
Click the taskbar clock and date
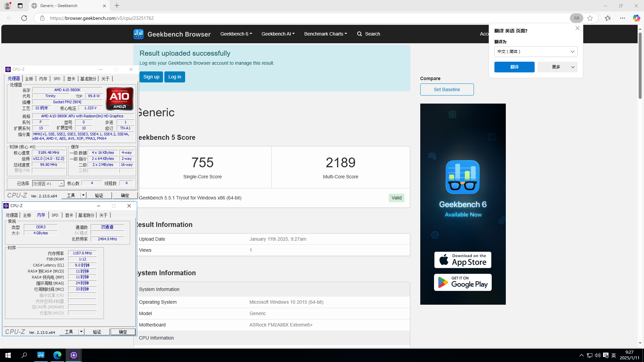(x=629, y=355)
